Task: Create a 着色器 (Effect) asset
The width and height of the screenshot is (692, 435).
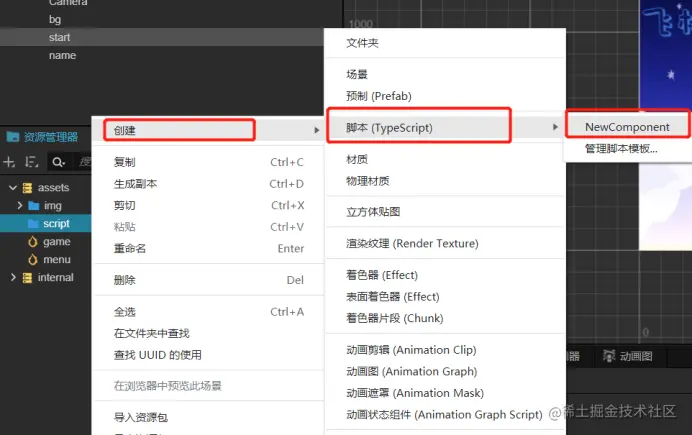Action: pos(446,275)
